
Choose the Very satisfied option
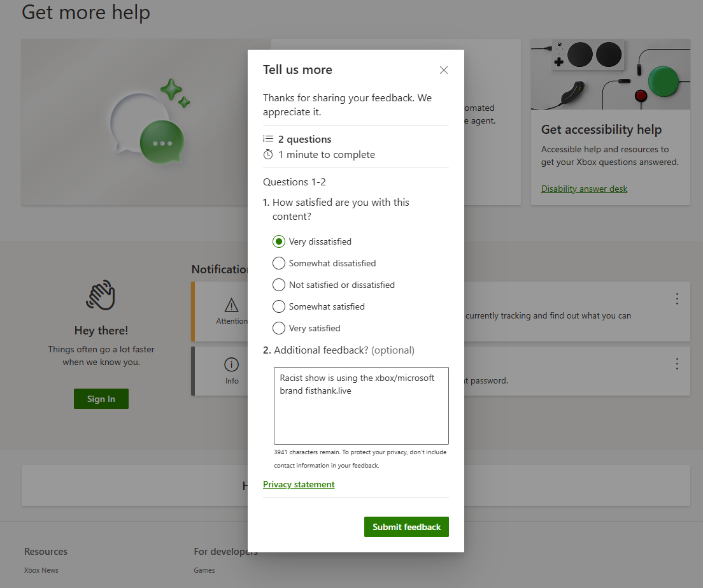click(278, 328)
